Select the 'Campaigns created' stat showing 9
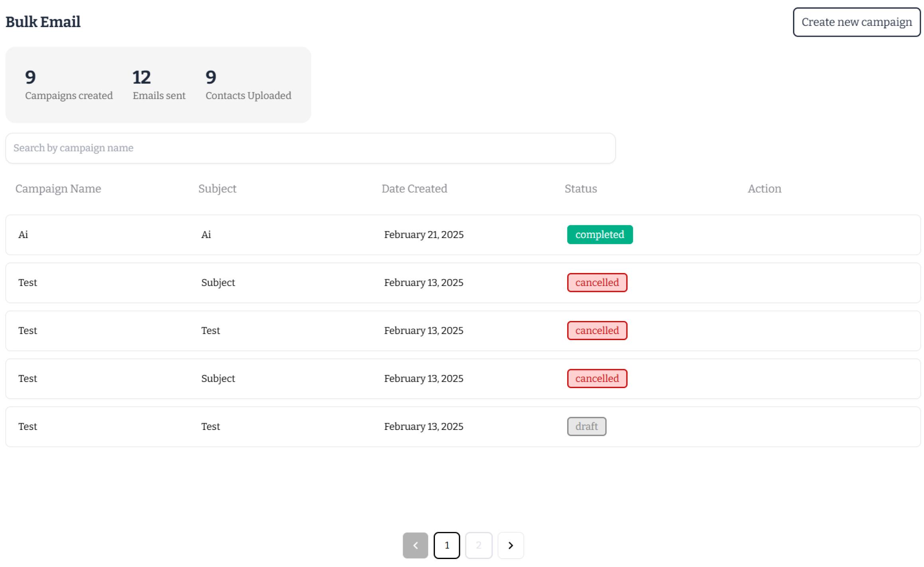This screenshot has width=924, height=567. pos(69,85)
